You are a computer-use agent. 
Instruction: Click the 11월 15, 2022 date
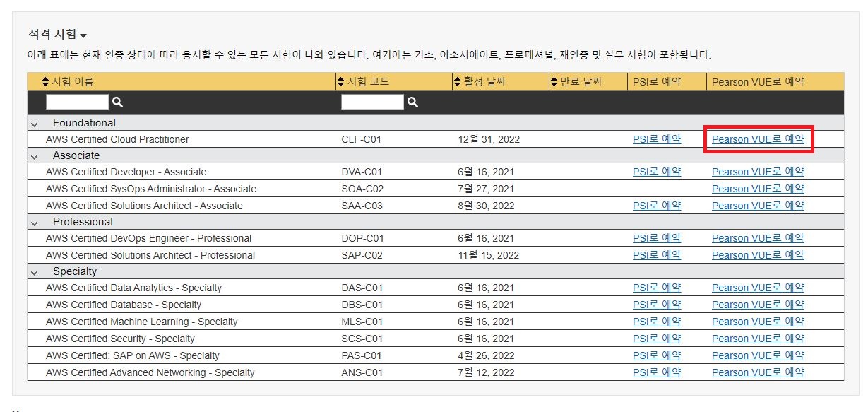click(x=489, y=255)
